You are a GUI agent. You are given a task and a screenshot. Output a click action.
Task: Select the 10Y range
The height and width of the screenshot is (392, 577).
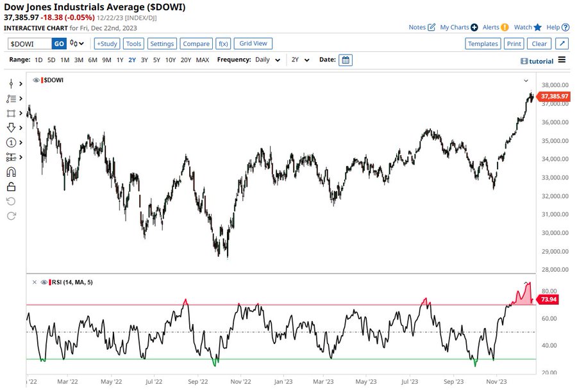(x=170, y=60)
